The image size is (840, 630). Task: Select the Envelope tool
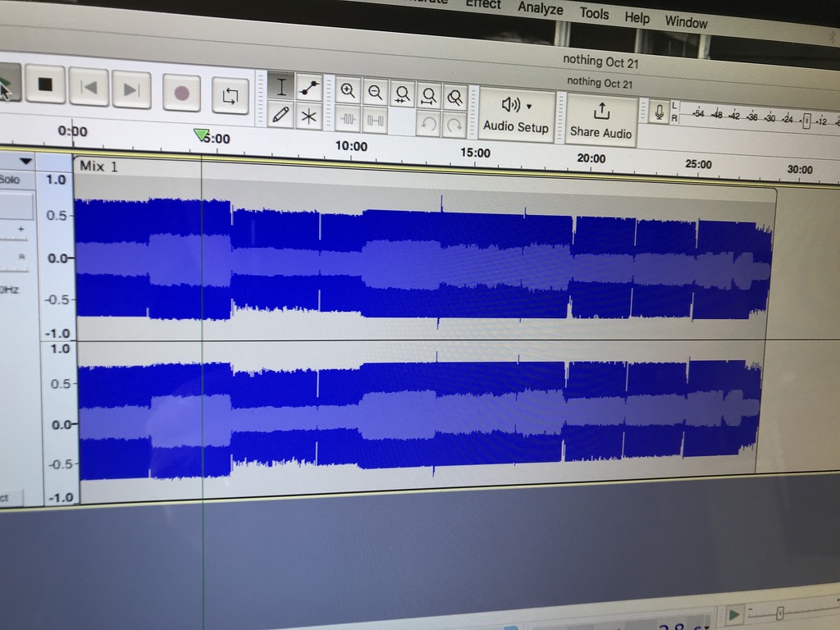(309, 89)
